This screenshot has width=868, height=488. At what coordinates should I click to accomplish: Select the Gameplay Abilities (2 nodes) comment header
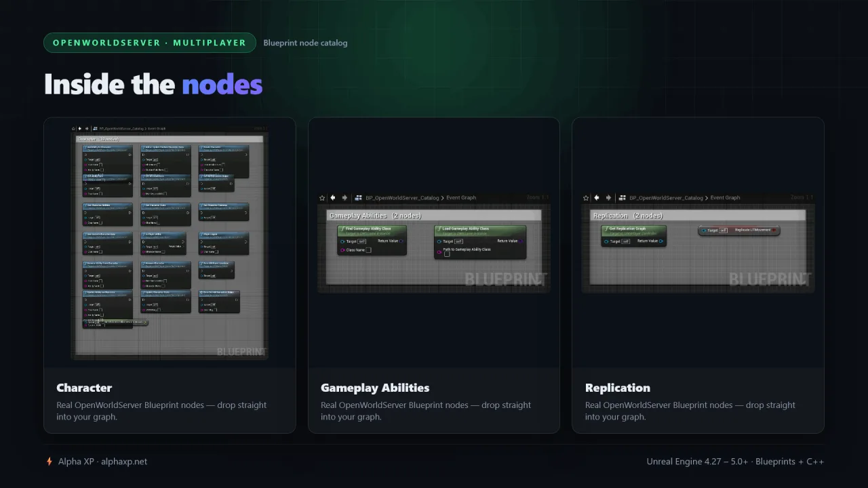(434, 216)
